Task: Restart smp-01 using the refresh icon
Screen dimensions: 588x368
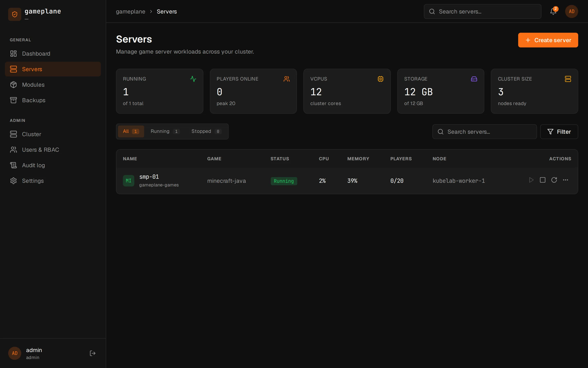Action: tap(554, 180)
